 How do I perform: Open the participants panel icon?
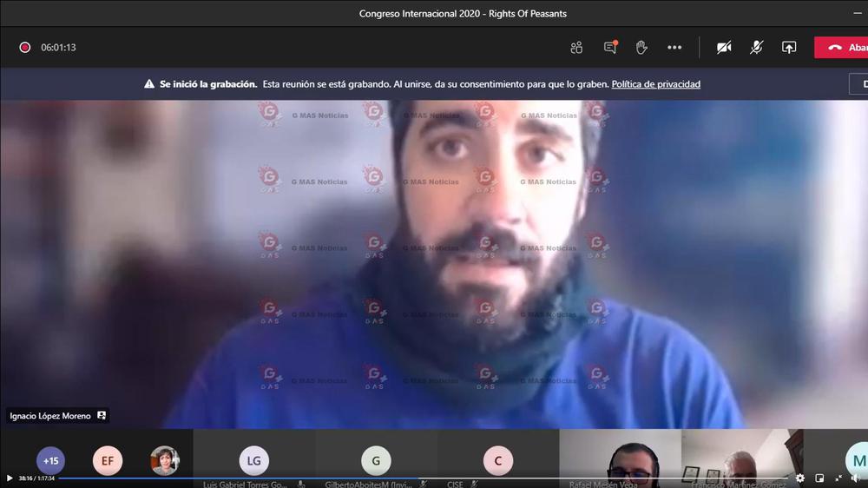click(x=576, y=48)
